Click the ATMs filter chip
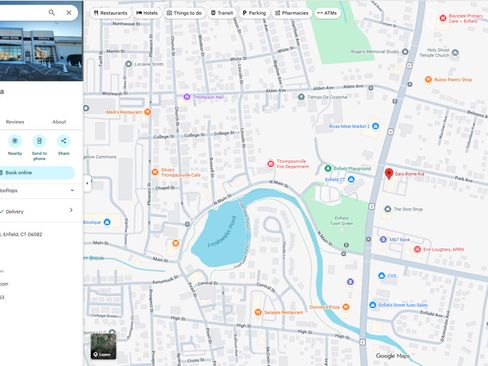Image resolution: width=488 pixels, height=366 pixels. 327,13
